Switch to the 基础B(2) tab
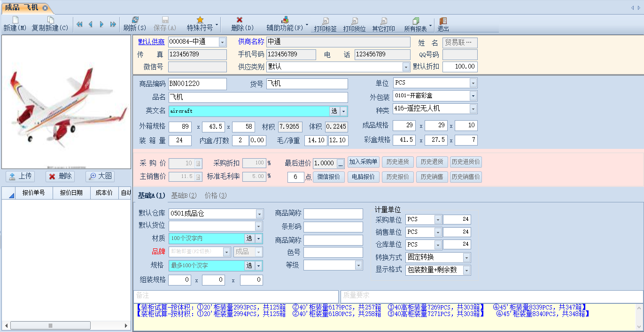The image size is (644, 332). [x=184, y=195]
